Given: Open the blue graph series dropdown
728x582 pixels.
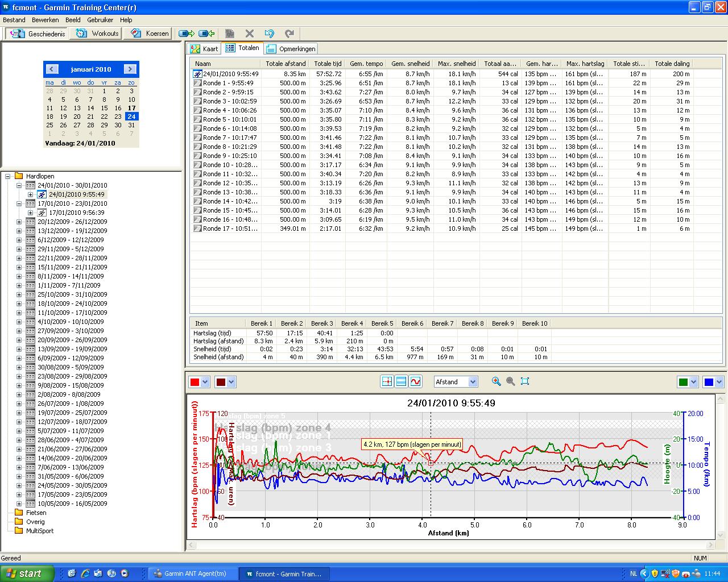Looking at the screenshot, I should 719,382.
